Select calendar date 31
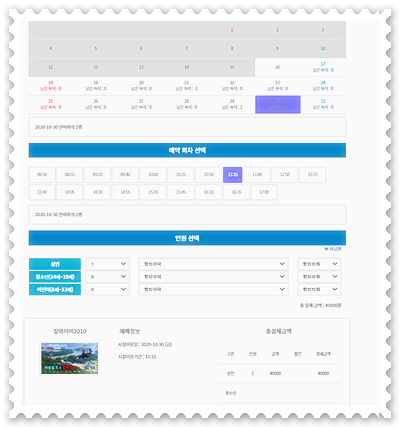This screenshot has width=400, height=427. coord(323,104)
